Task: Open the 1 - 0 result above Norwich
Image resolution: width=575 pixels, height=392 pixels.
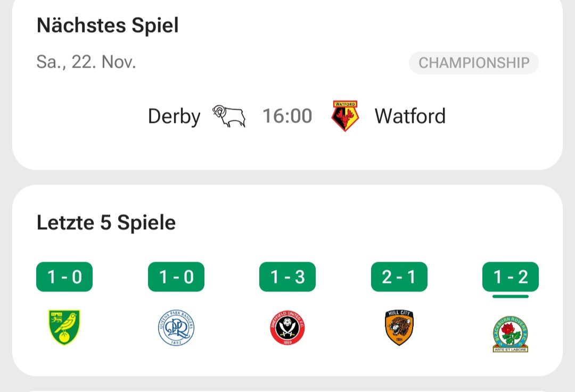Action: click(x=64, y=277)
